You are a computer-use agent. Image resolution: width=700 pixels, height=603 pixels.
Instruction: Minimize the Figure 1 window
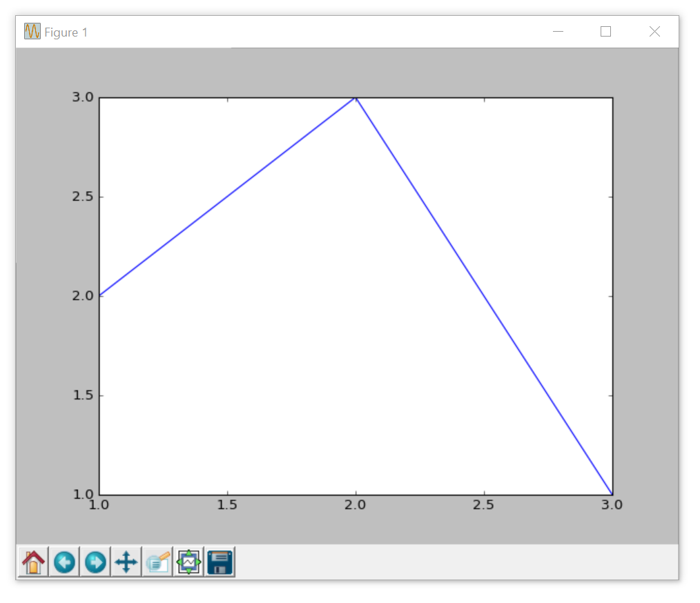click(558, 32)
